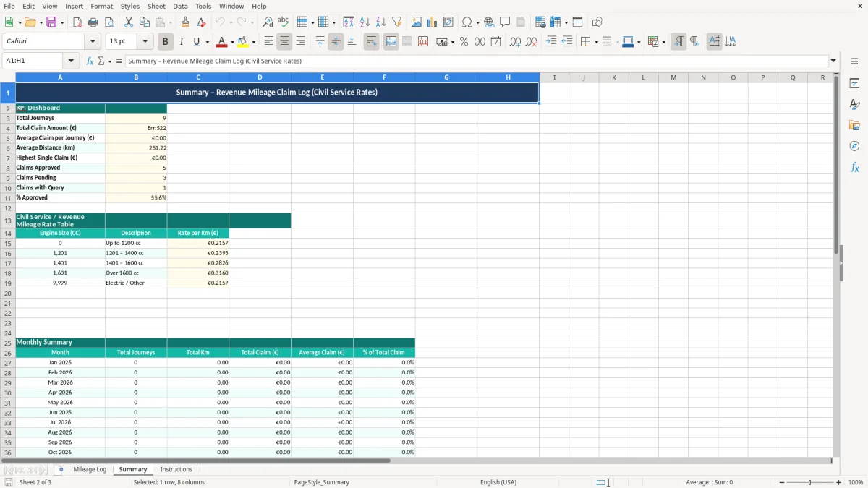Select row 4 header
Screen dimensions: 868x488
coord(8,128)
